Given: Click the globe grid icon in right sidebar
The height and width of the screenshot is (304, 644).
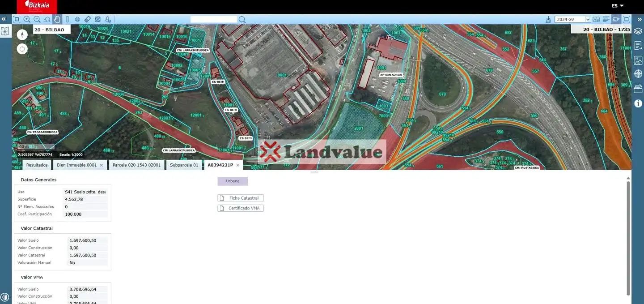Looking at the screenshot, I should point(638,74).
